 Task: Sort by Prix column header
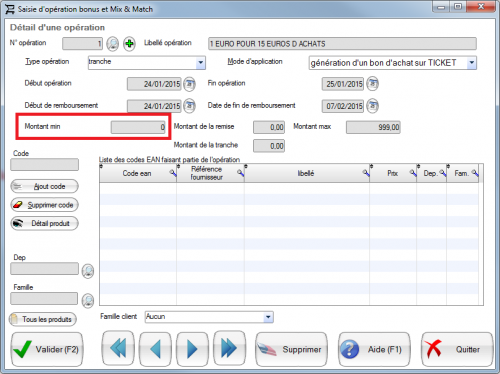coord(392,173)
